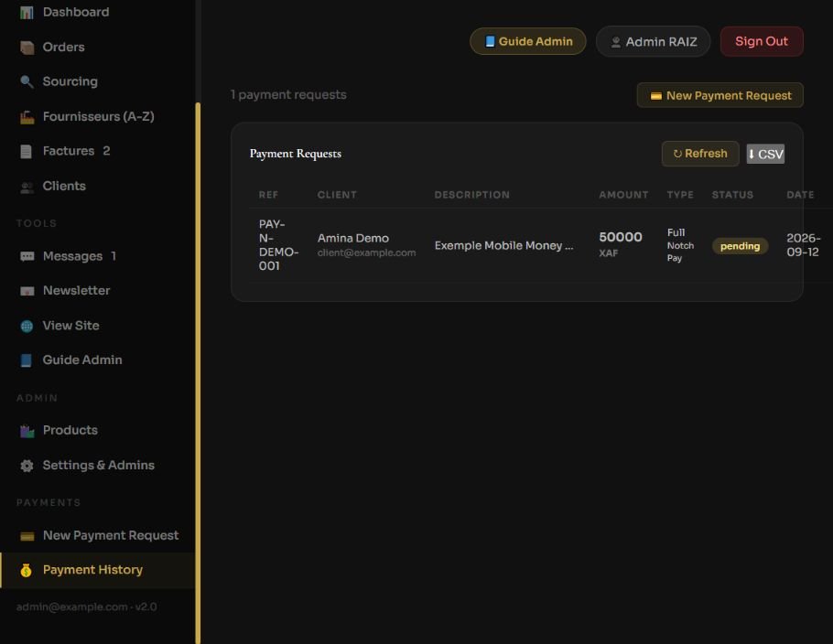
Task: Click the STATUS column header
Action: 732,195
